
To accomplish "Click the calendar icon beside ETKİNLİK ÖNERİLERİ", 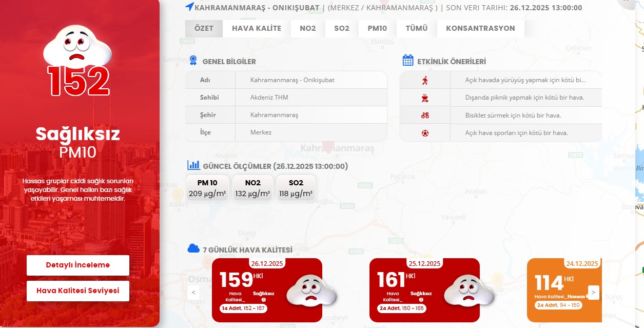I will (x=408, y=60).
